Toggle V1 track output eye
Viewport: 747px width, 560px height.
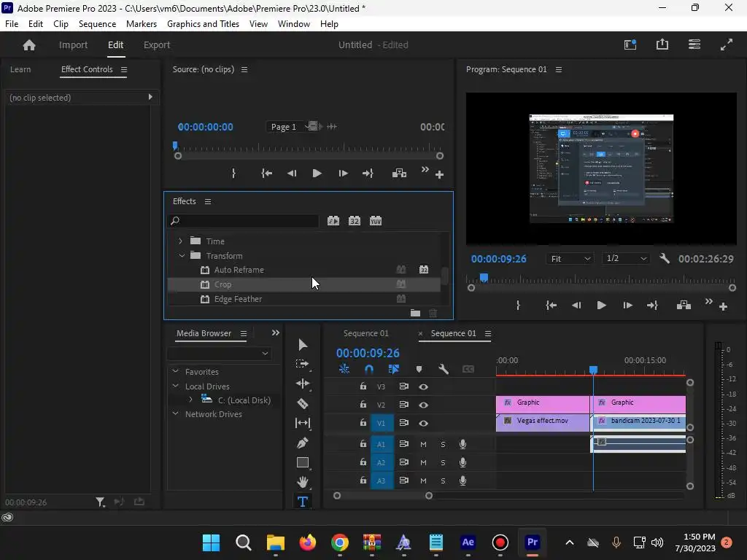[x=423, y=423]
